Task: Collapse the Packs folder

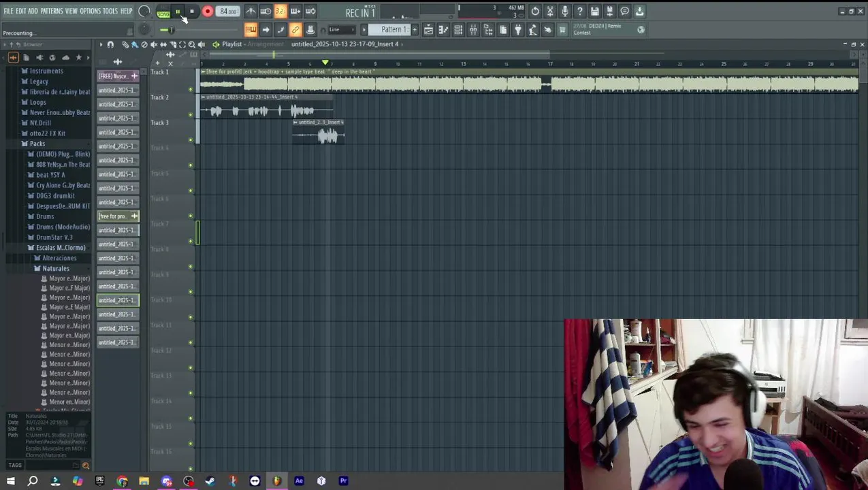Action: coord(37,144)
